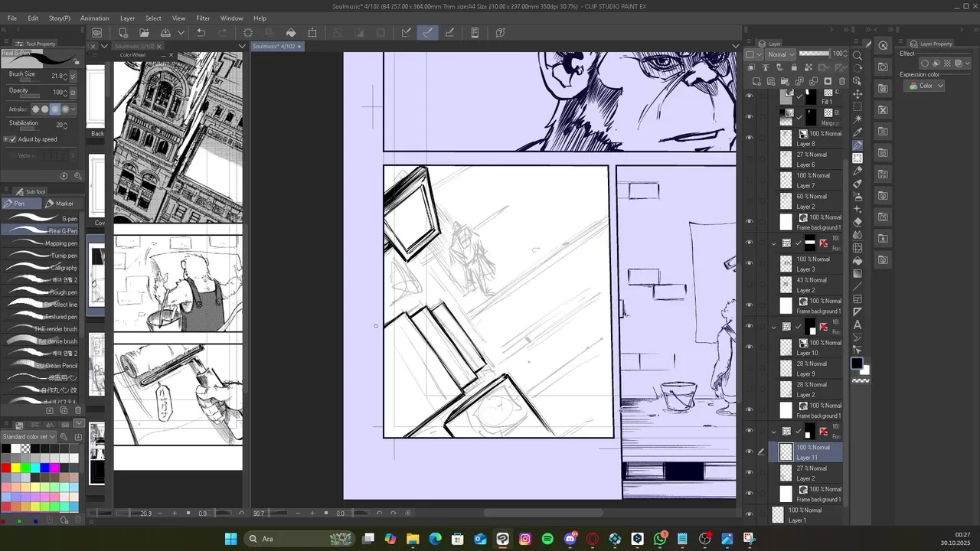
Task: Click the Lock layer padlock icon
Action: click(x=793, y=67)
